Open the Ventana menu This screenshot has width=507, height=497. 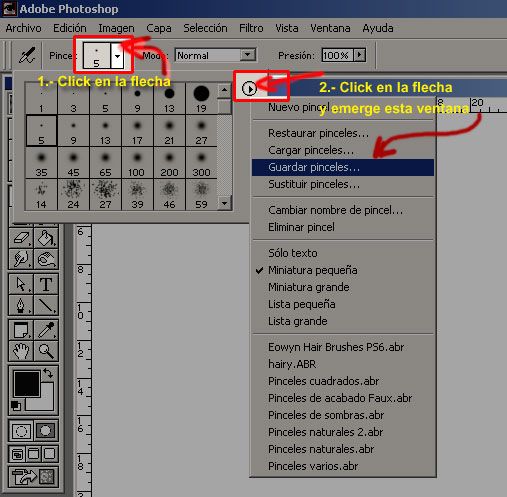click(330, 28)
